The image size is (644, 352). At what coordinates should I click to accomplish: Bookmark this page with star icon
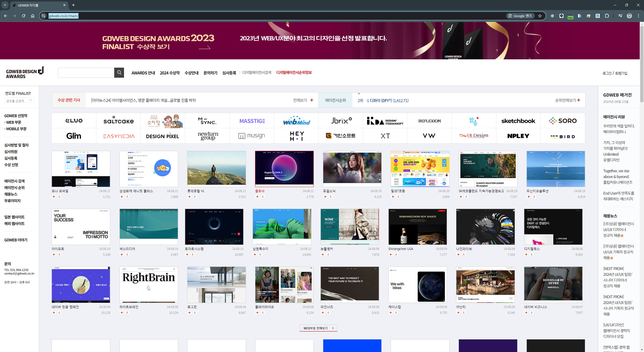(x=540, y=16)
